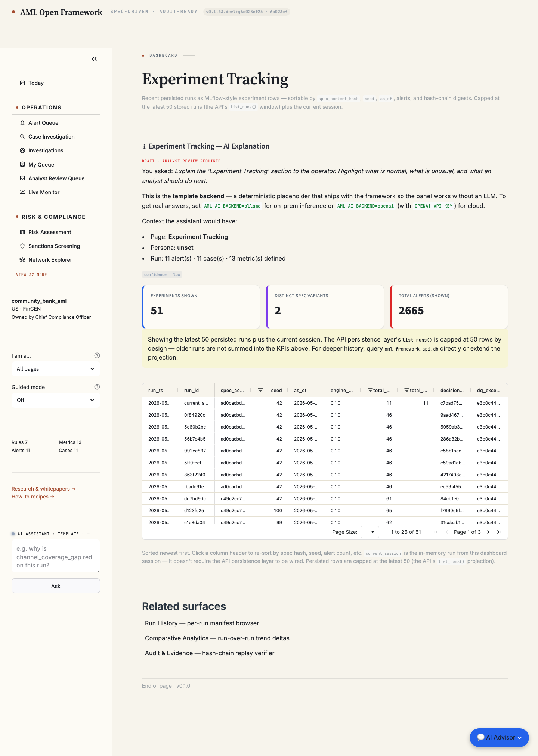Click decision hash c7bad75... cell
538x756 pixels.
point(453,403)
